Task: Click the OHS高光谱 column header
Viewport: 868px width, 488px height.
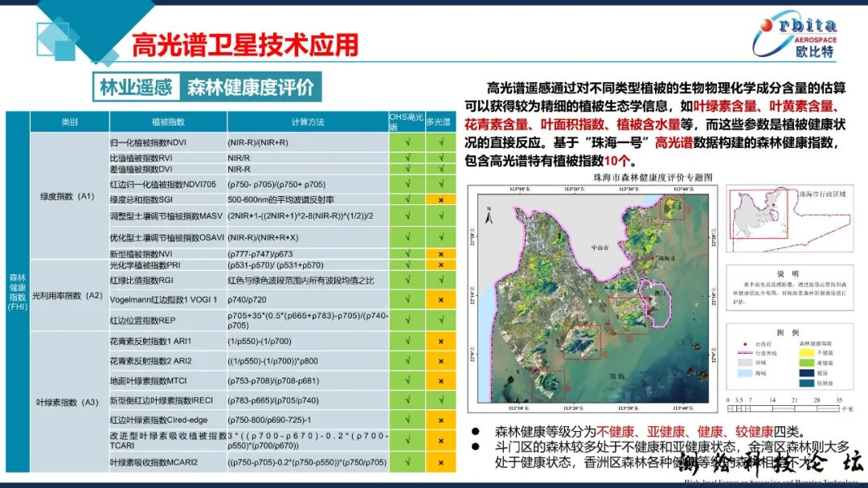Action: point(407,122)
